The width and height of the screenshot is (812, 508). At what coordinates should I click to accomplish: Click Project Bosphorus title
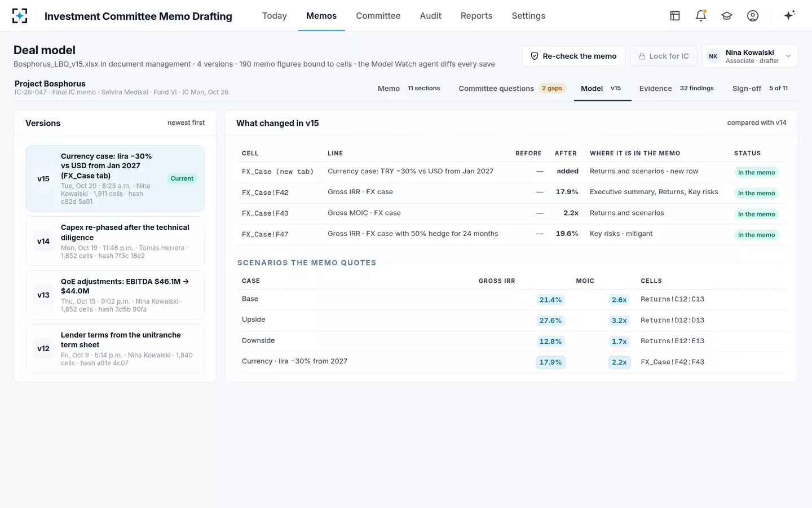pos(50,84)
